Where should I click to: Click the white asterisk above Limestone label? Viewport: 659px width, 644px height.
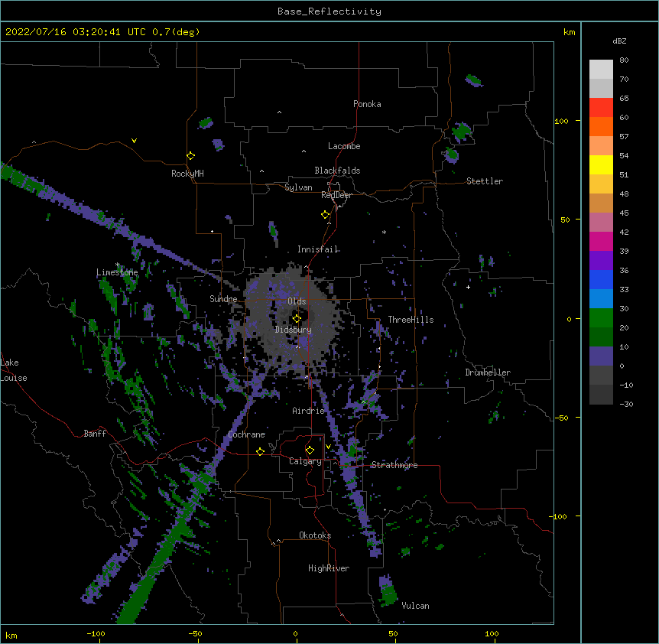[117, 265]
